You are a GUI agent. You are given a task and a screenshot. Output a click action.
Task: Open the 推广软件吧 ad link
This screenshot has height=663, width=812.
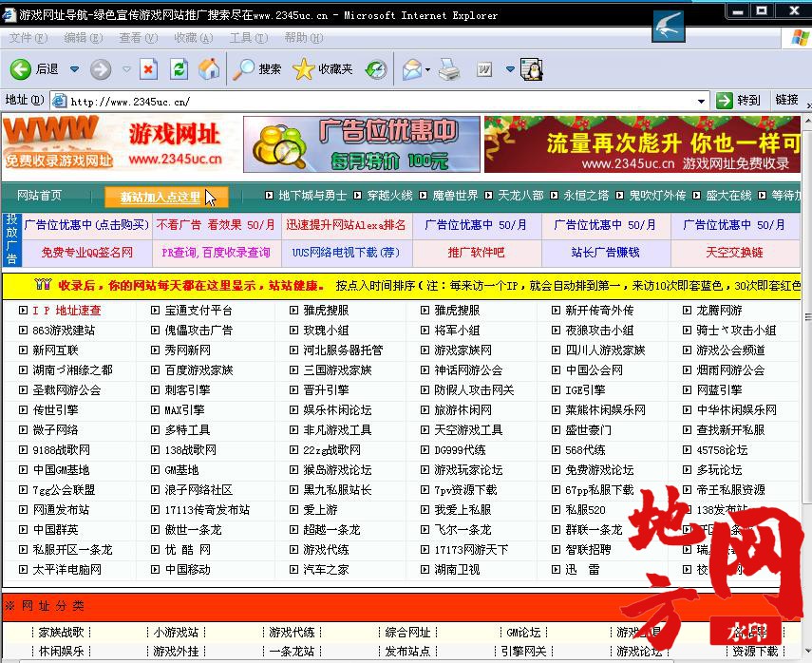(x=476, y=253)
